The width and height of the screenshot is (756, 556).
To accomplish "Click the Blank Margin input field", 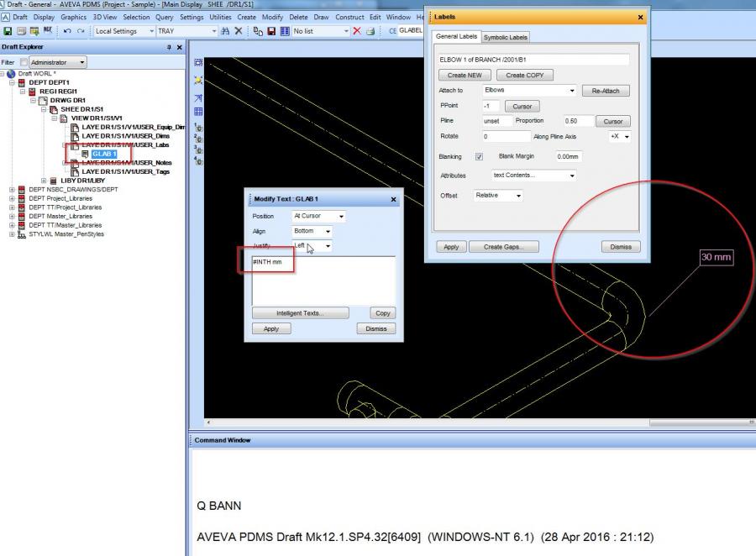I will 568,157.
